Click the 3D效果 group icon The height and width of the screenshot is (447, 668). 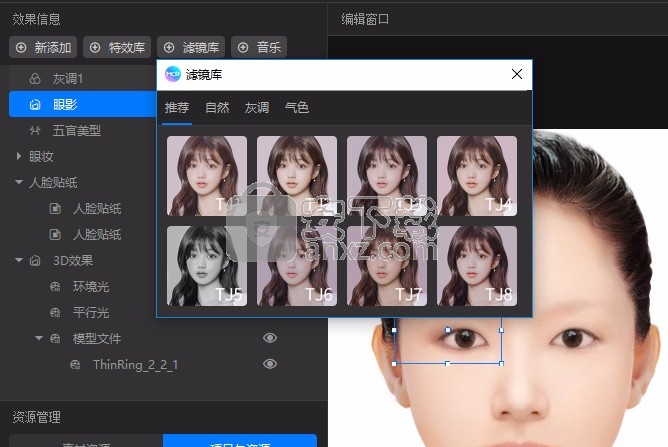pos(35,260)
